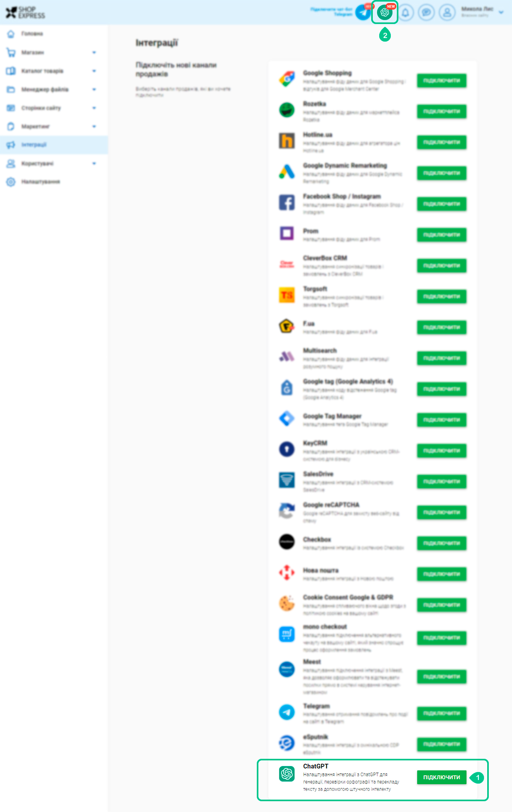Connect the ChatGPT integration button

pyautogui.click(x=442, y=777)
